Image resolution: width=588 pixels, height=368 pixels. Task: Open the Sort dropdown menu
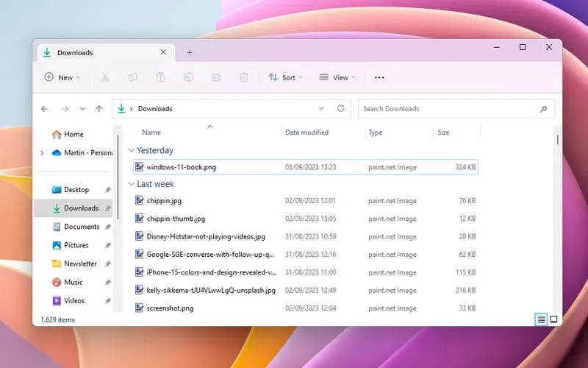pyautogui.click(x=286, y=77)
